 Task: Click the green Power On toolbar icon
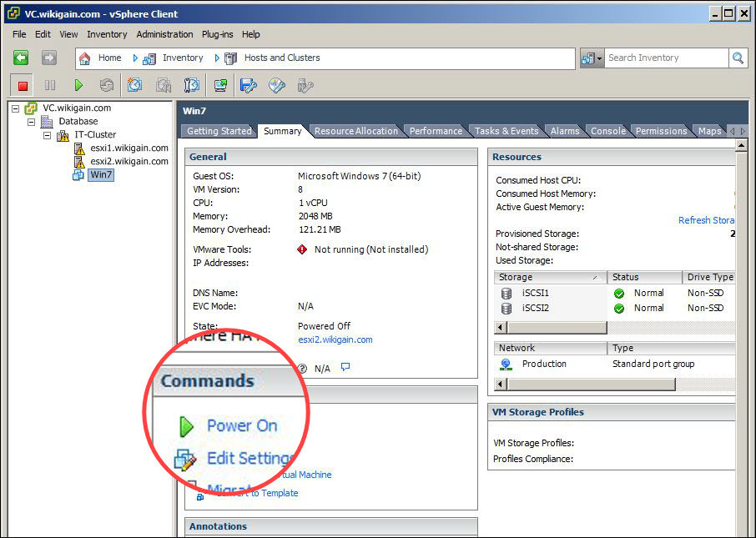(x=78, y=86)
